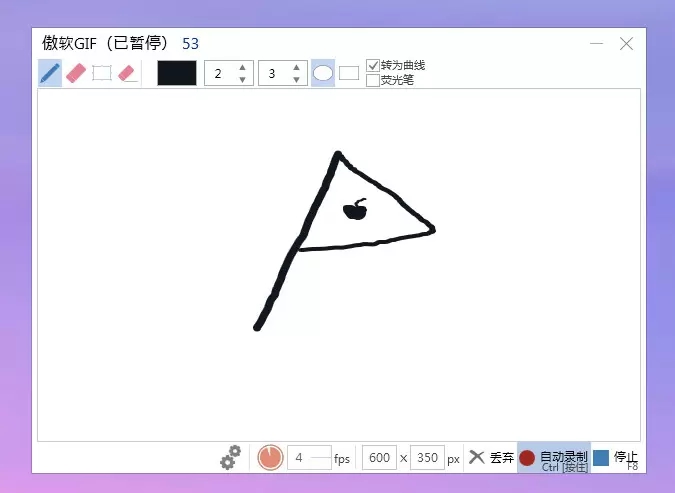Click the frame counter 53 in title
Image resolution: width=675 pixels, height=493 pixels.
190,43
